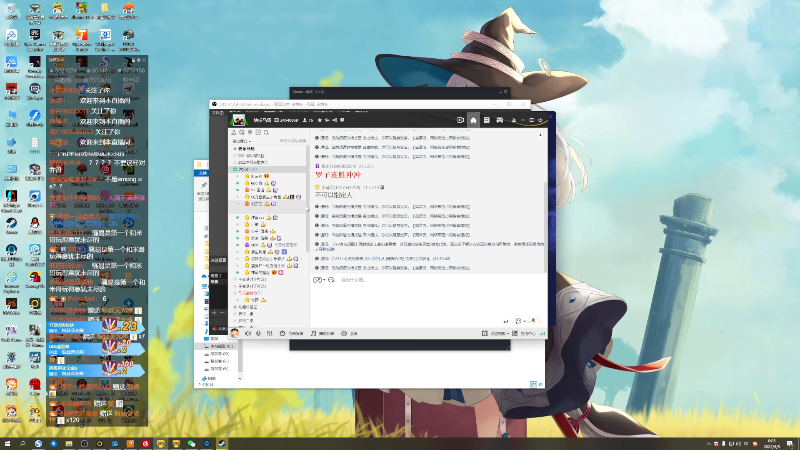800x450 pixels.
Task: Open the search magnifier above channel list
Action: tap(266, 133)
